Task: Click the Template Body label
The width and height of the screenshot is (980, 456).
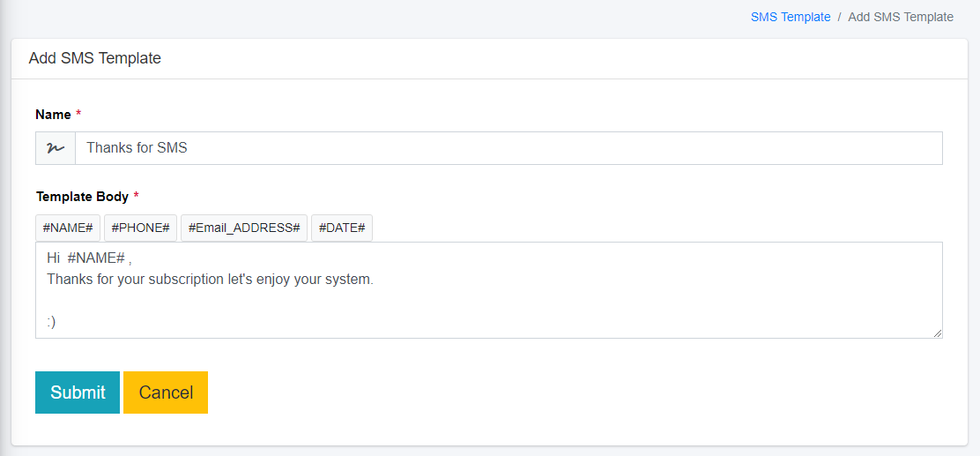Action: pyautogui.click(x=82, y=197)
